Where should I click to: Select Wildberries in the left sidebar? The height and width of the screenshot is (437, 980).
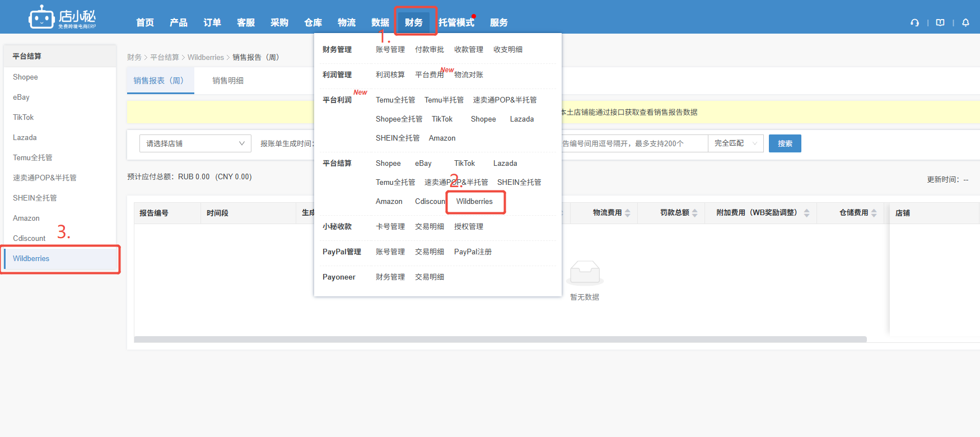point(31,259)
